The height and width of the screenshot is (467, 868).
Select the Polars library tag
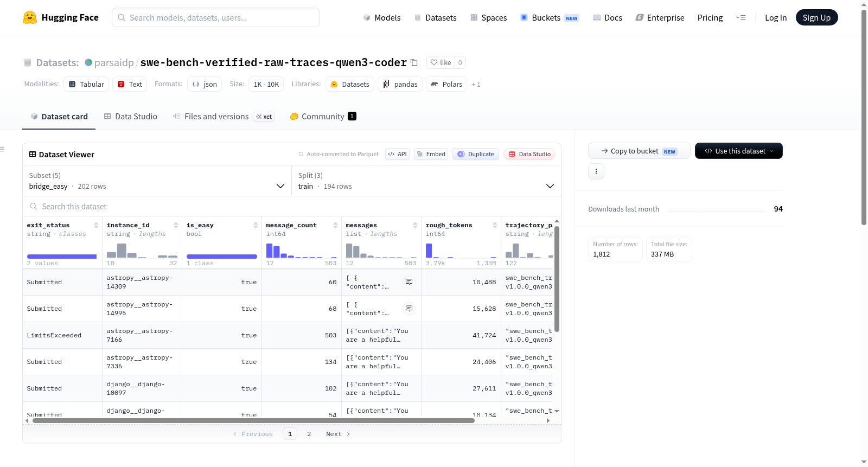tap(446, 84)
